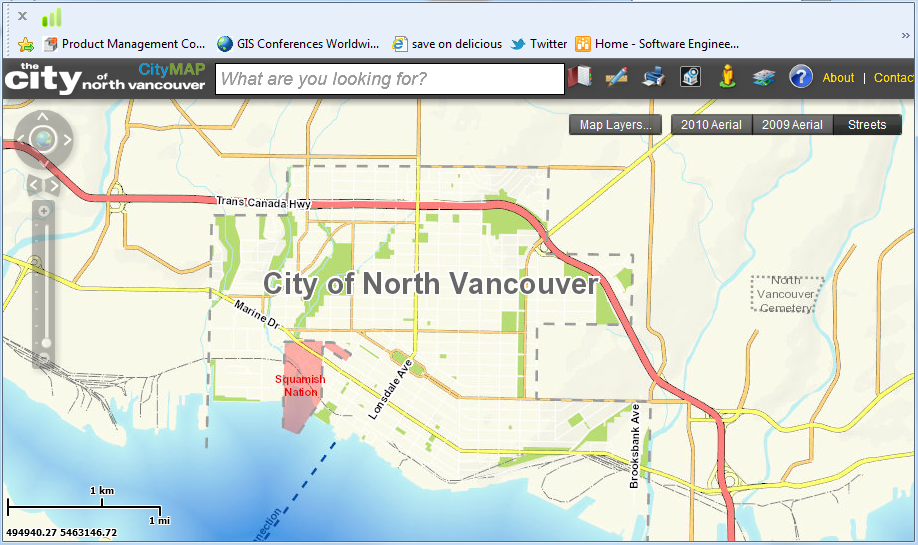Screen dimensions: 918x545
Task: Open GIS Conferences Worldwi... bookmark
Action: click(298, 44)
